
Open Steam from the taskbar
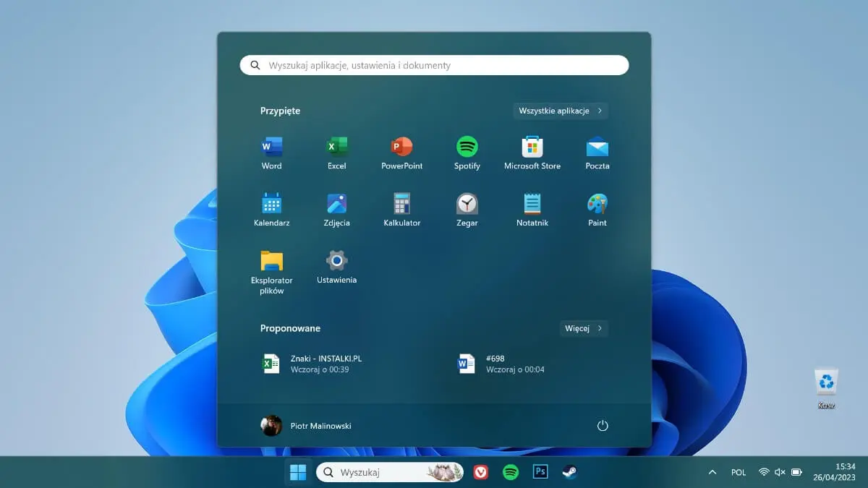(x=569, y=472)
